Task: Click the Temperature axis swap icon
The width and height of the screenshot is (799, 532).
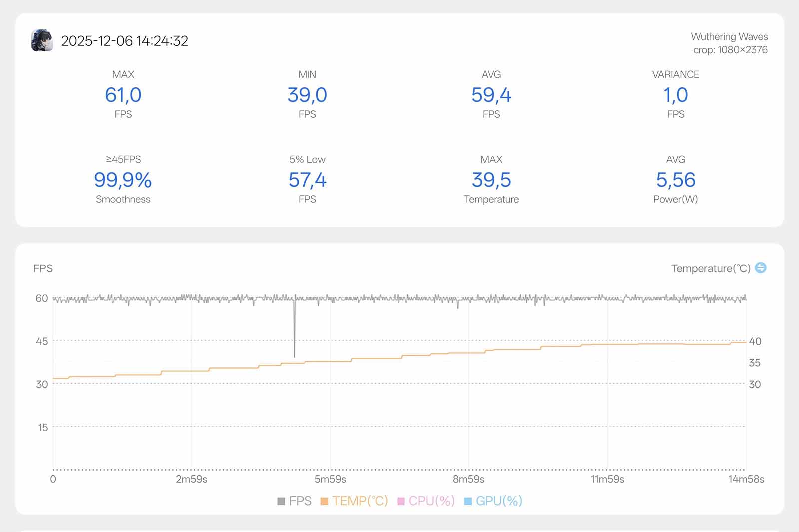Action: coord(760,268)
